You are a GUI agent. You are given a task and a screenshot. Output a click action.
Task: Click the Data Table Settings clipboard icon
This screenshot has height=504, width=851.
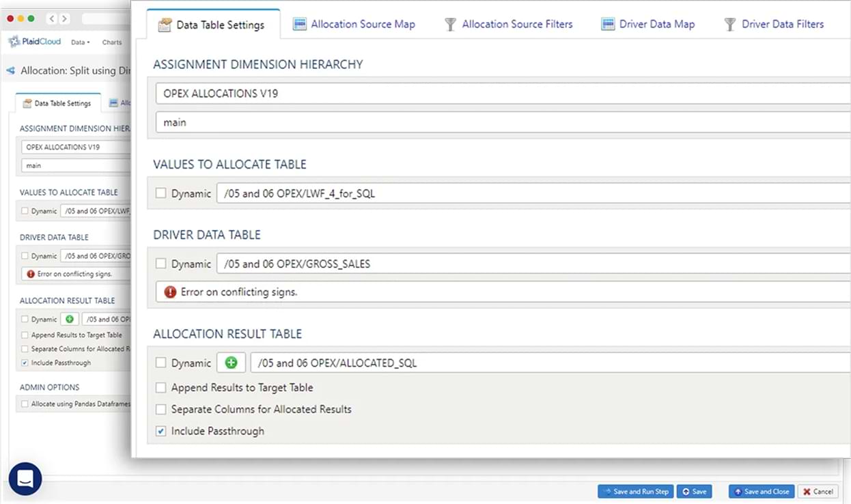[x=165, y=25]
